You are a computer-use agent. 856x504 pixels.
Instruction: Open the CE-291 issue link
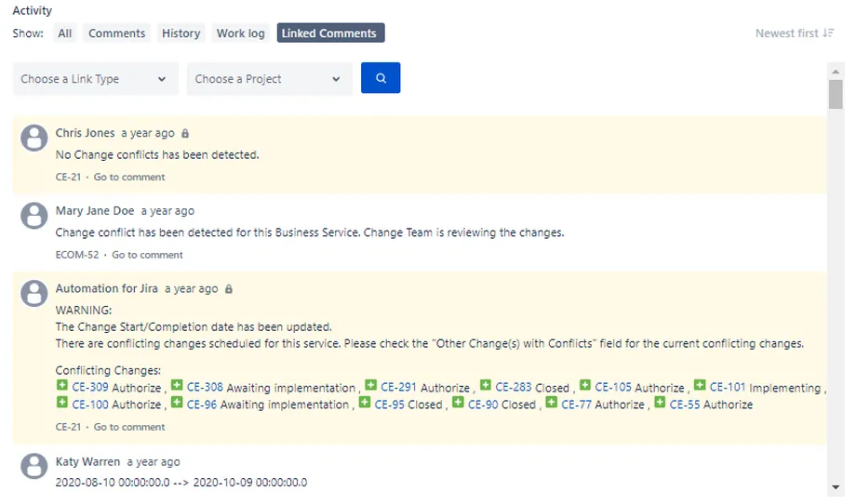[398, 387]
